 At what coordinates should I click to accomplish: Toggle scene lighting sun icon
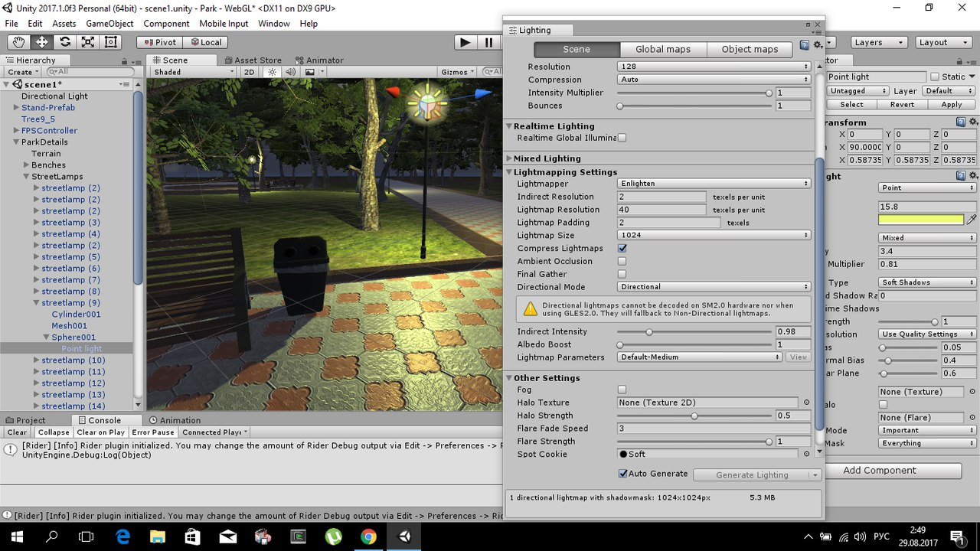[272, 72]
